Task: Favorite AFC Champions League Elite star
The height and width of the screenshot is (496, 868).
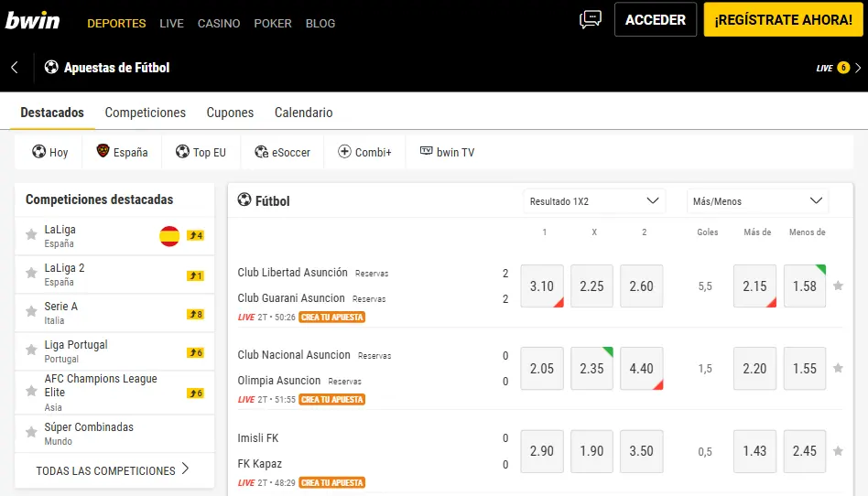Action: pyautogui.click(x=31, y=392)
